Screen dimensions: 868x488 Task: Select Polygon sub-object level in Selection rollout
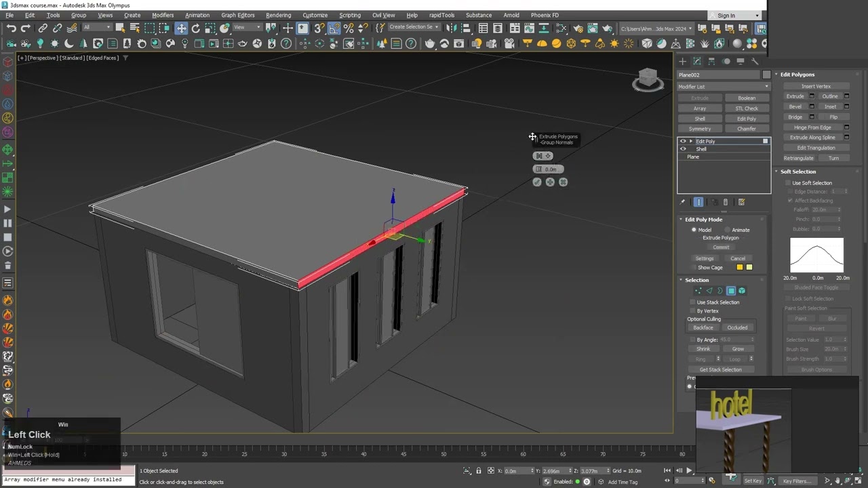click(x=731, y=291)
